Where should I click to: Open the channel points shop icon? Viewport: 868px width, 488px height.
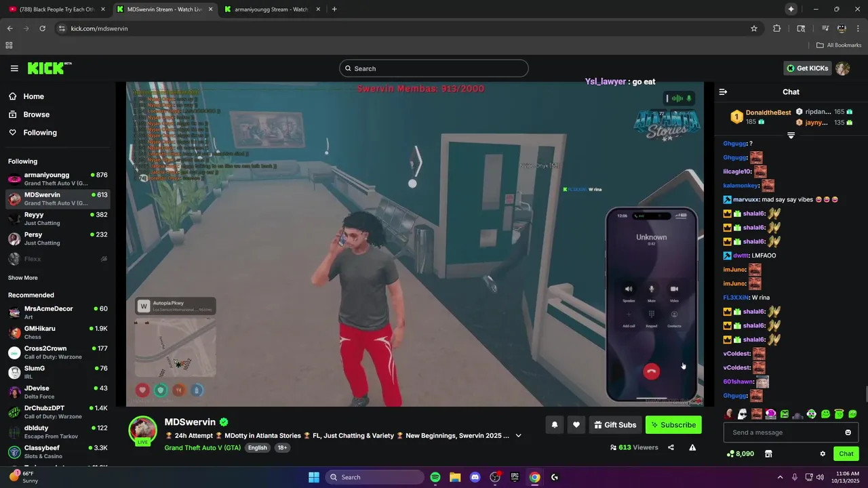pos(768,453)
